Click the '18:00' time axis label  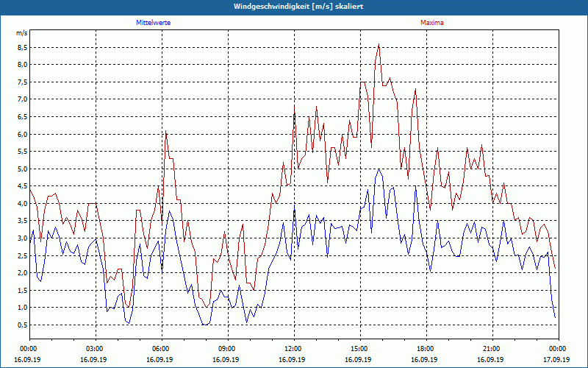[x=424, y=349]
